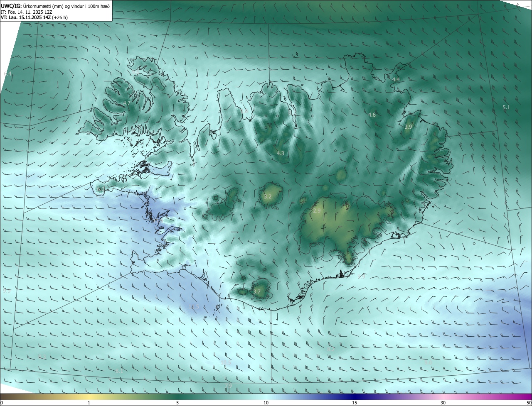This screenshot has width=532, height=406.
Task: Click the 3.7 value on the southern glacier
Action: tap(257, 292)
